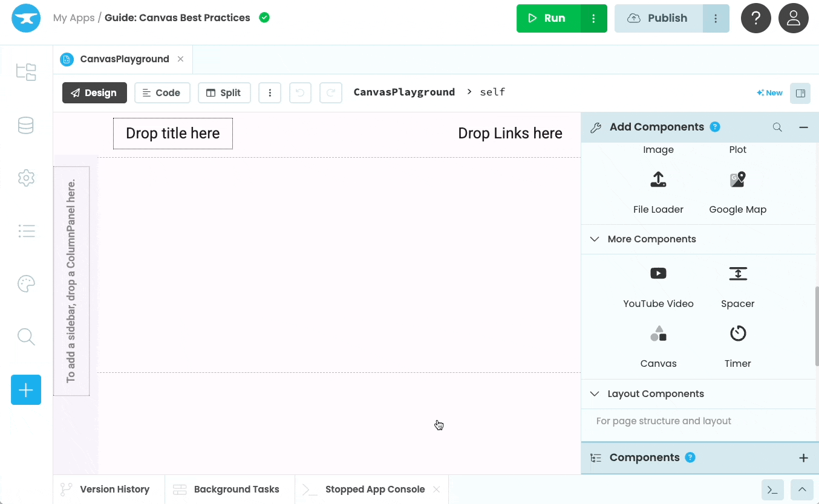Toggle the split panel icon near New

[800, 93]
